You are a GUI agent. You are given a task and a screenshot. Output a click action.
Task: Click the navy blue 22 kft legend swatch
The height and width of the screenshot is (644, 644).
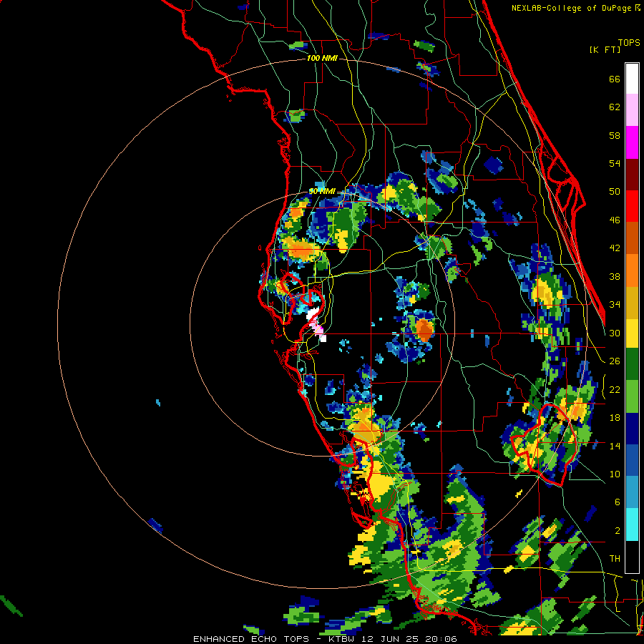632,429
